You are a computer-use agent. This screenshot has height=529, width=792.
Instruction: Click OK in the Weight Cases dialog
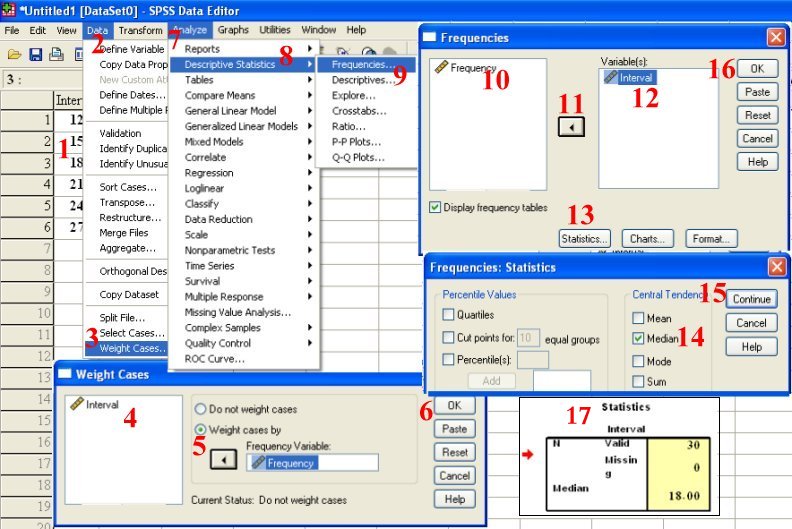(455, 405)
